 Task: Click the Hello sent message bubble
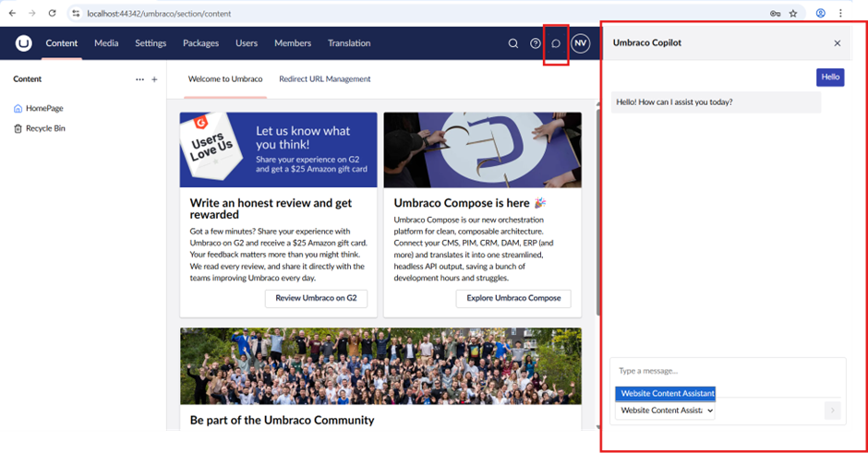click(x=830, y=77)
